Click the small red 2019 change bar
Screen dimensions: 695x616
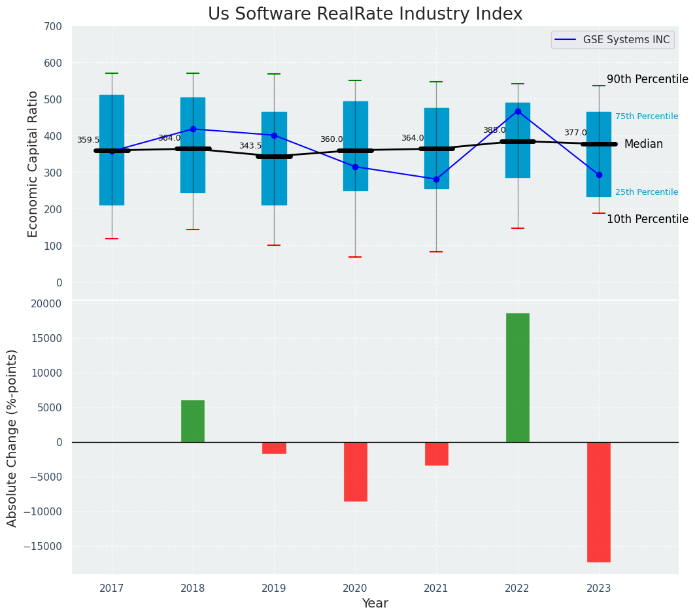tap(274, 448)
